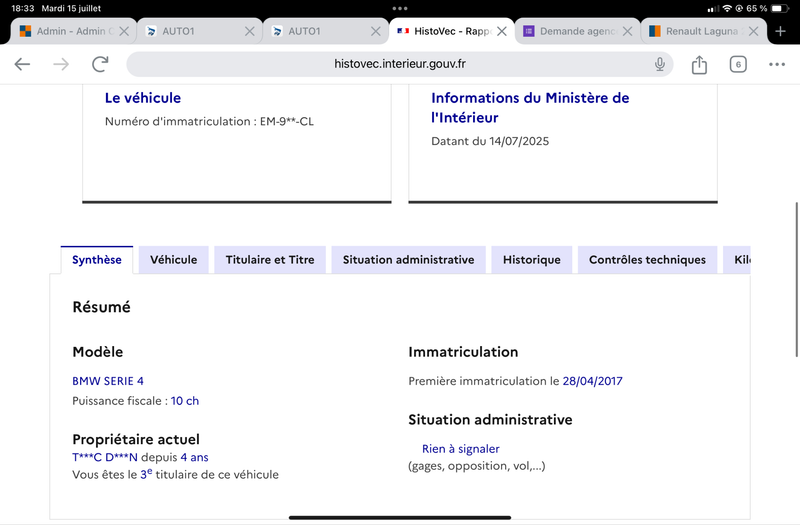
Task: Close the first AUTO1 tab
Action: [249, 31]
